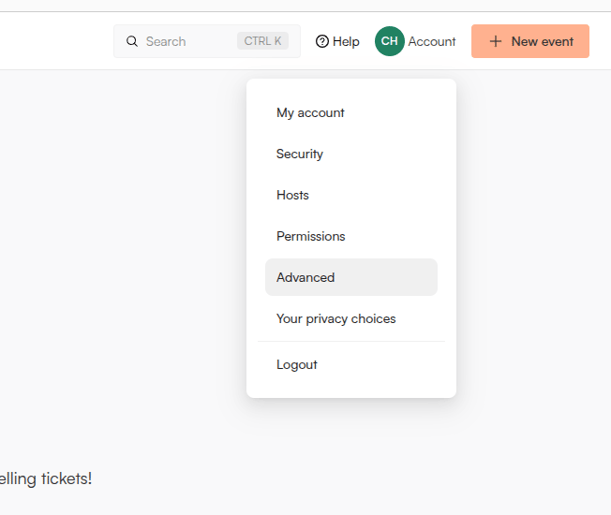Create a New event

(530, 41)
